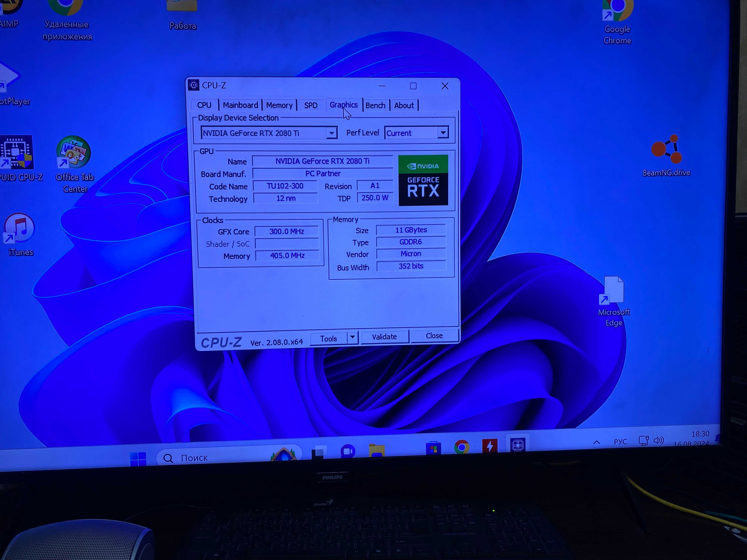Open File Explorer from the taskbar

pos(377,450)
